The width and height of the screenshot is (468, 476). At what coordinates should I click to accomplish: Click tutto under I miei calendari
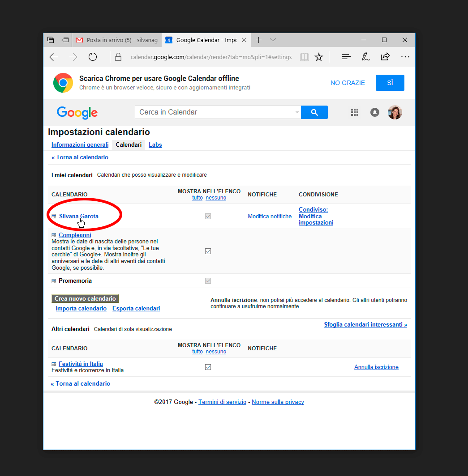coord(197,198)
